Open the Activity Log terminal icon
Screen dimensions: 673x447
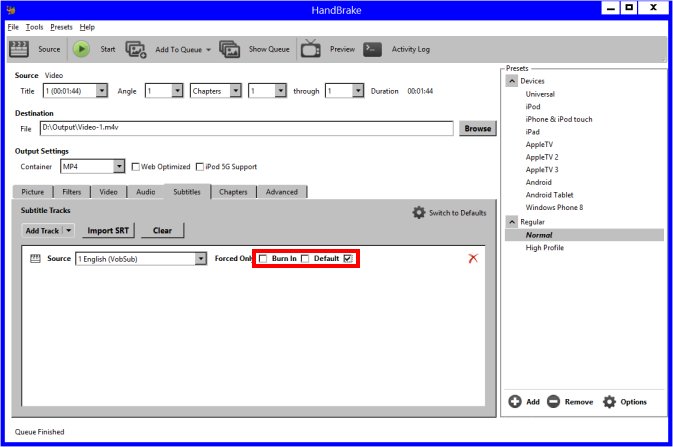click(x=372, y=49)
